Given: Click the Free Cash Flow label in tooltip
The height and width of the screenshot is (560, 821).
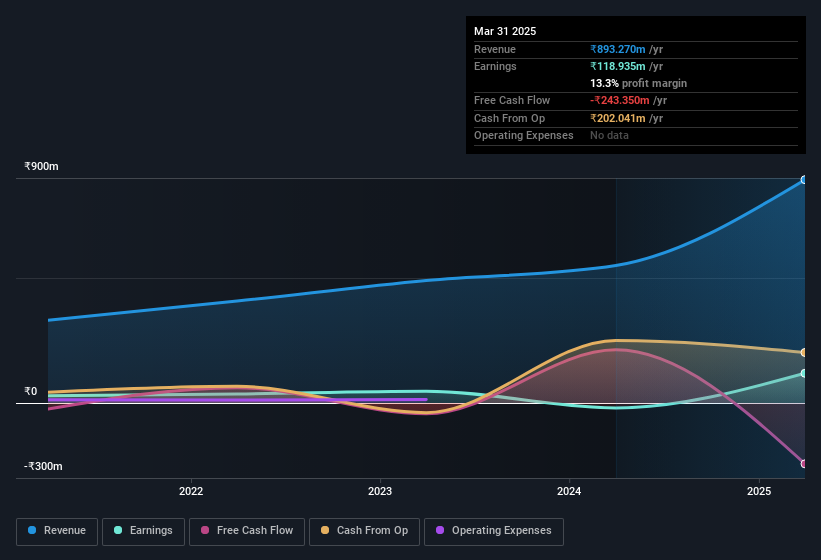Looking at the screenshot, I should tap(512, 100).
